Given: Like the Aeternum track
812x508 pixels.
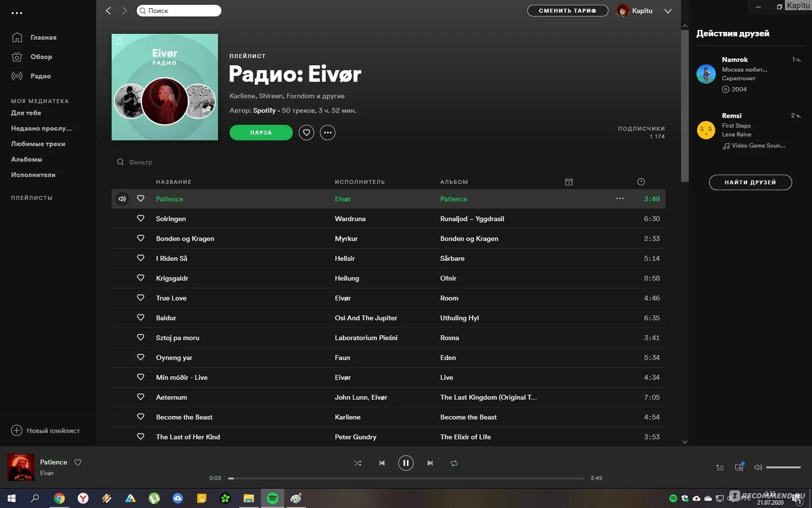Looking at the screenshot, I should pos(141,397).
